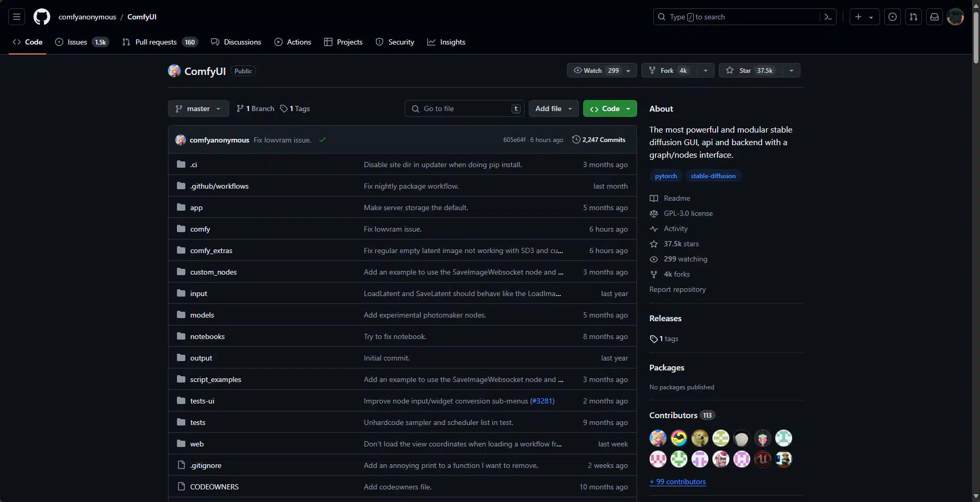This screenshot has width=980, height=502.
Task: Open the custom_nodes folder
Action: click(213, 272)
